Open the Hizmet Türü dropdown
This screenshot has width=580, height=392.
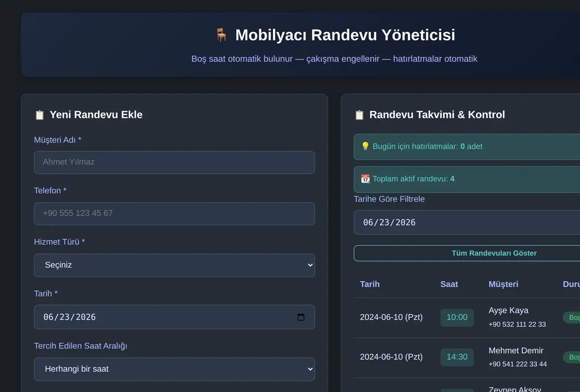point(174,265)
